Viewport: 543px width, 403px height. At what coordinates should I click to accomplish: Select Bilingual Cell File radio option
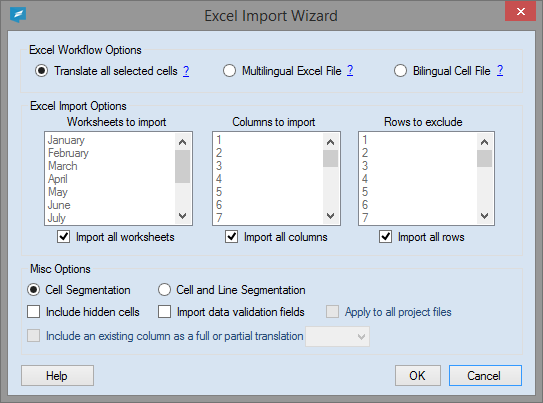[x=400, y=71]
